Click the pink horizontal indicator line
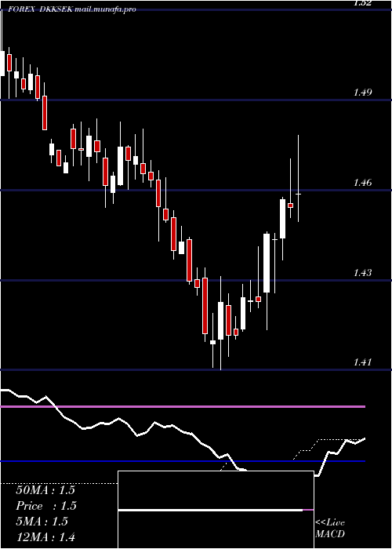The image size is (392, 549). click(x=183, y=406)
